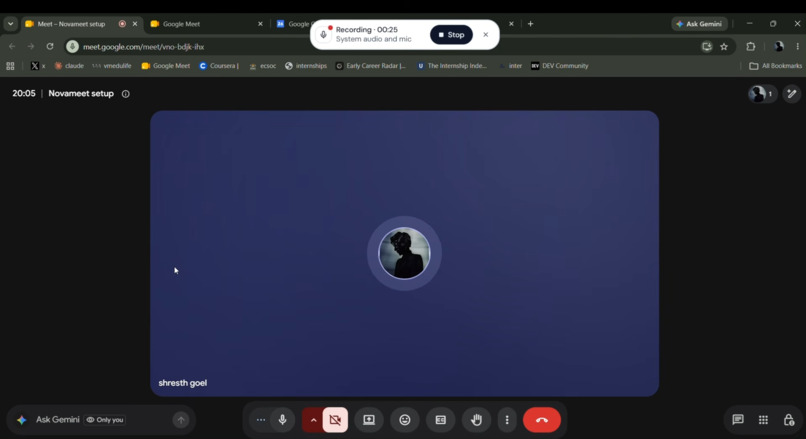Open more options menu in call bar
The image size is (806, 439).
pos(507,420)
